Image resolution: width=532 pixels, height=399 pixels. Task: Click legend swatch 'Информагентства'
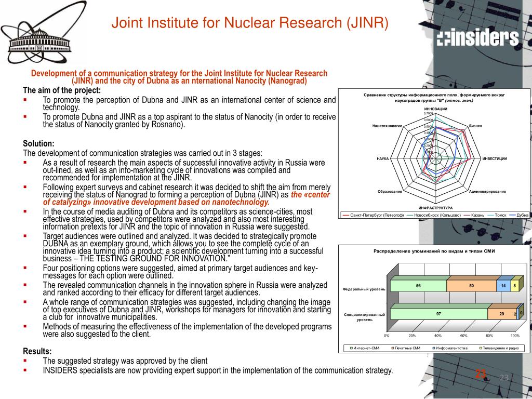point(434,348)
